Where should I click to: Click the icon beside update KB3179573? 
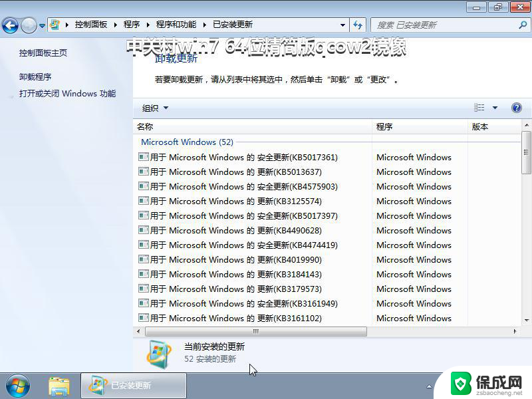(144, 288)
